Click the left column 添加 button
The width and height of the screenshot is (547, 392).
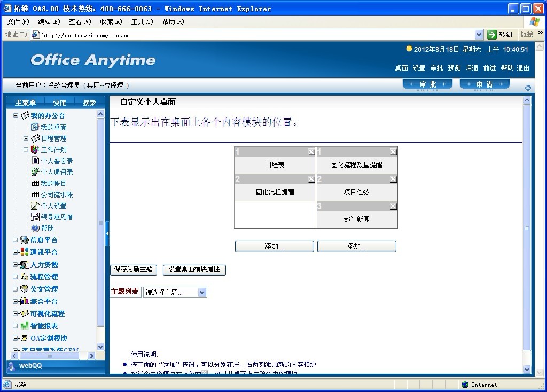point(274,246)
